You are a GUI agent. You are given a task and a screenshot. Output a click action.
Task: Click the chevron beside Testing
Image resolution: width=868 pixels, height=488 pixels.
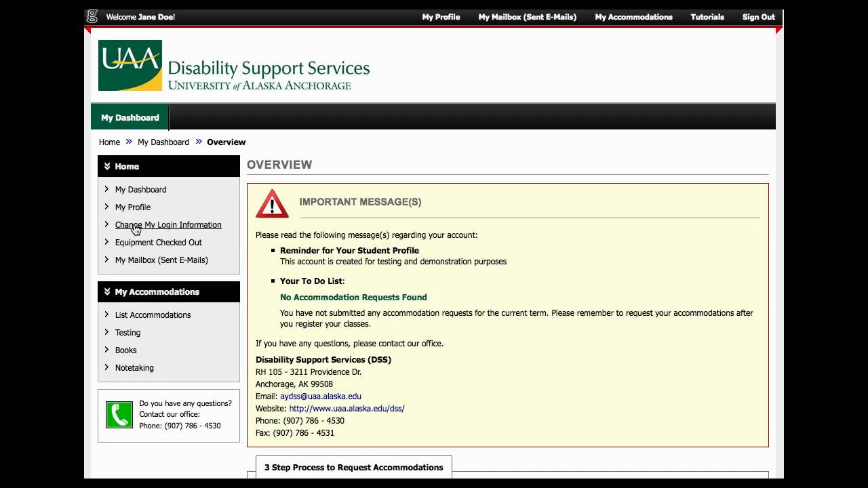pos(106,332)
